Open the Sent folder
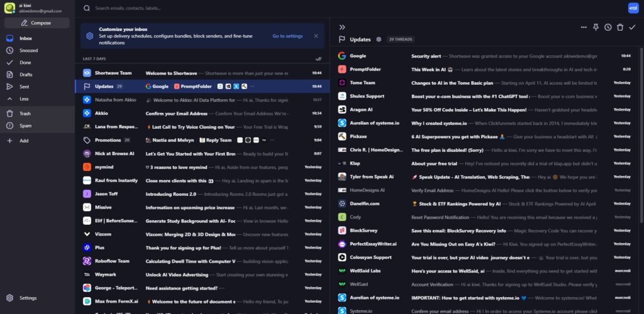644x314 pixels. coord(25,87)
